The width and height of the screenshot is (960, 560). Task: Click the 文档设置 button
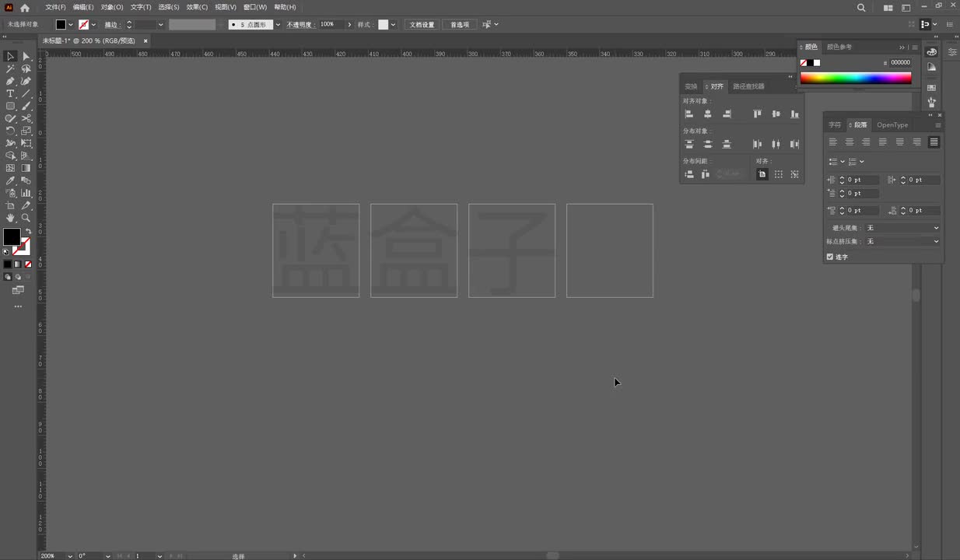point(422,25)
